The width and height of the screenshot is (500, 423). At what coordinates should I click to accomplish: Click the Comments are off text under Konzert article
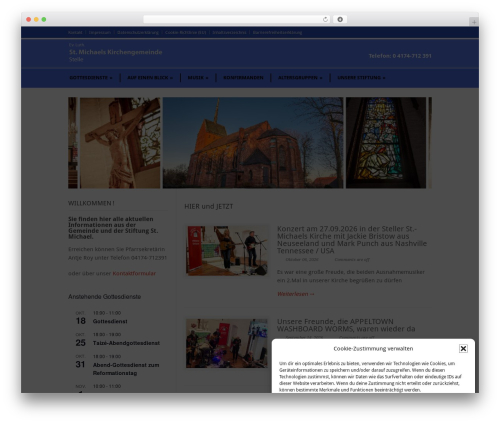pos(352,259)
